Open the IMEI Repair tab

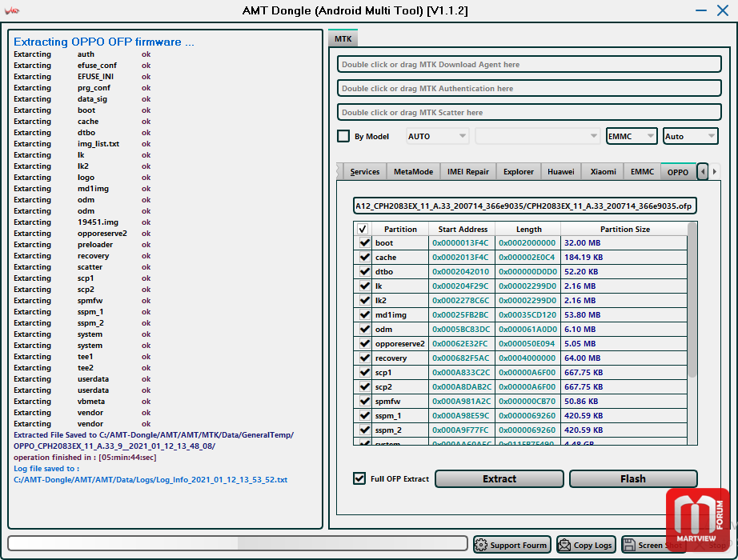[x=467, y=172]
